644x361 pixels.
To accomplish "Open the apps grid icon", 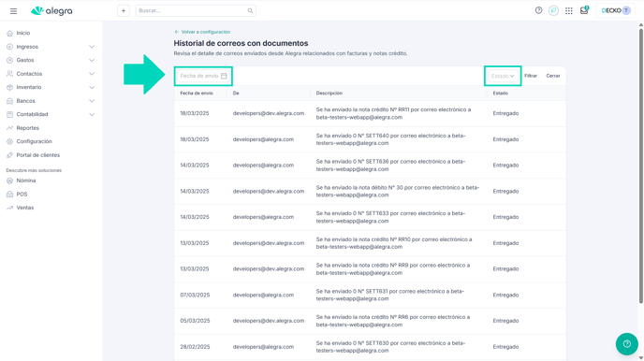I will pyautogui.click(x=569, y=11).
